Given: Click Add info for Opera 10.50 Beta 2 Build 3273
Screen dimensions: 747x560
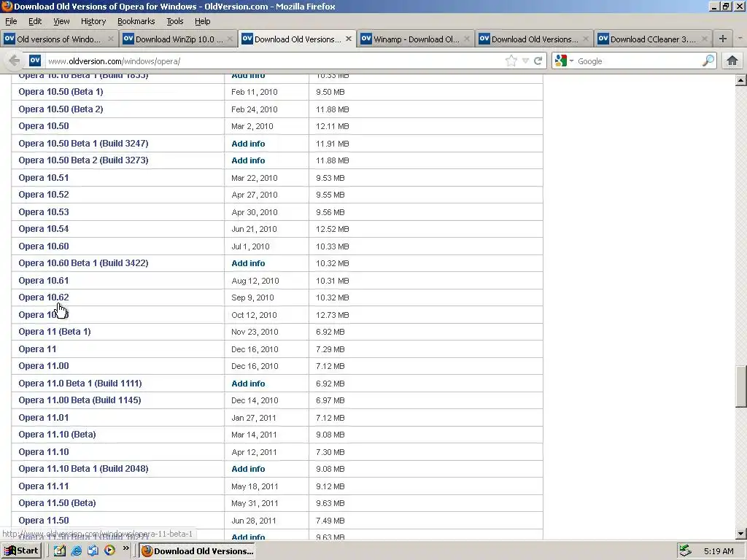Looking at the screenshot, I should (248, 160).
